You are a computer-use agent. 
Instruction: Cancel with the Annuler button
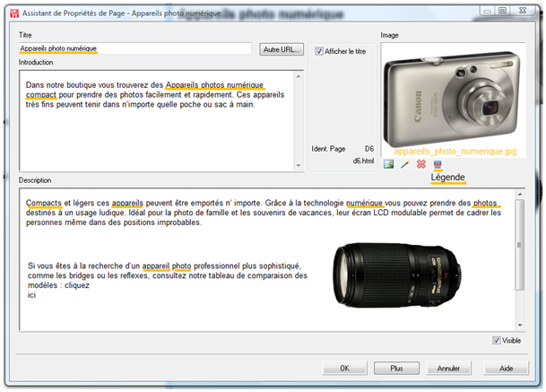pos(448,368)
